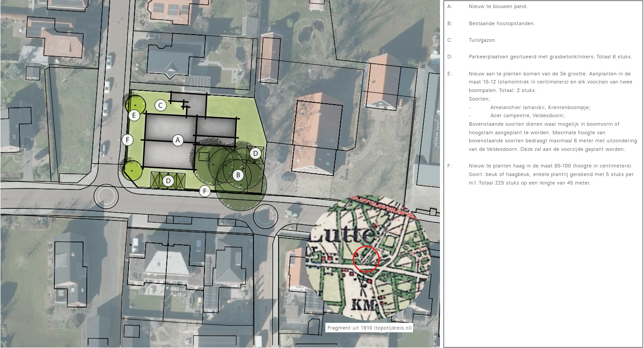Viewport: 644px width, 348px height.
Task: Select the circled E marker by new tree
Action: tap(133, 115)
